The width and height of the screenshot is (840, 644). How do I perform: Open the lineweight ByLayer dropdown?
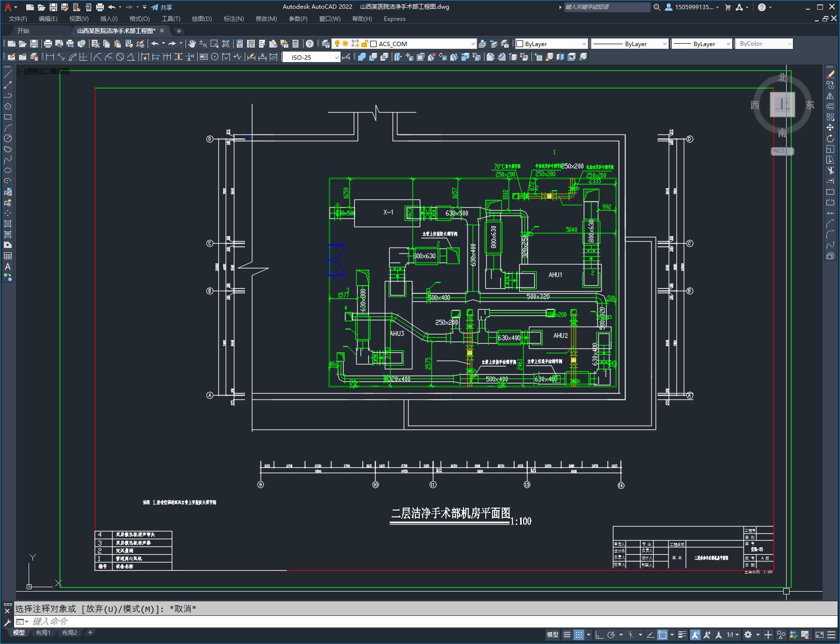[x=702, y=44]
